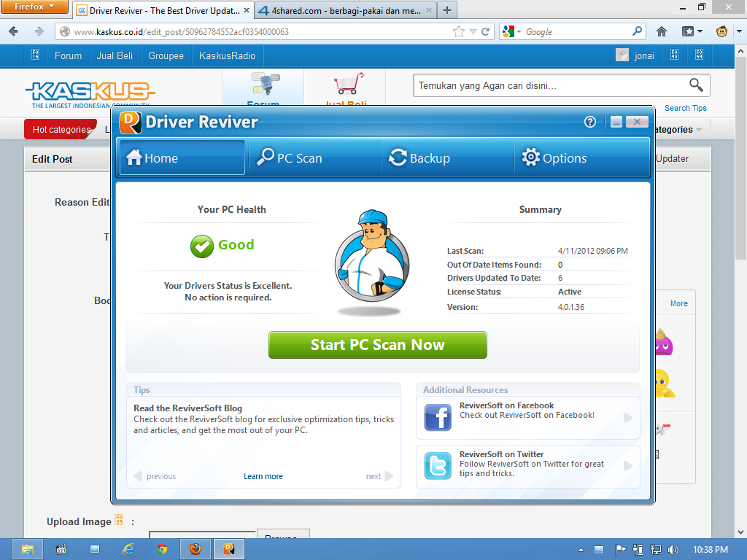Image resolution: width=747 pixels, height=560 pixels.
Task: Click the green Good health checkmark icon
Action: (x=202, y=246)
